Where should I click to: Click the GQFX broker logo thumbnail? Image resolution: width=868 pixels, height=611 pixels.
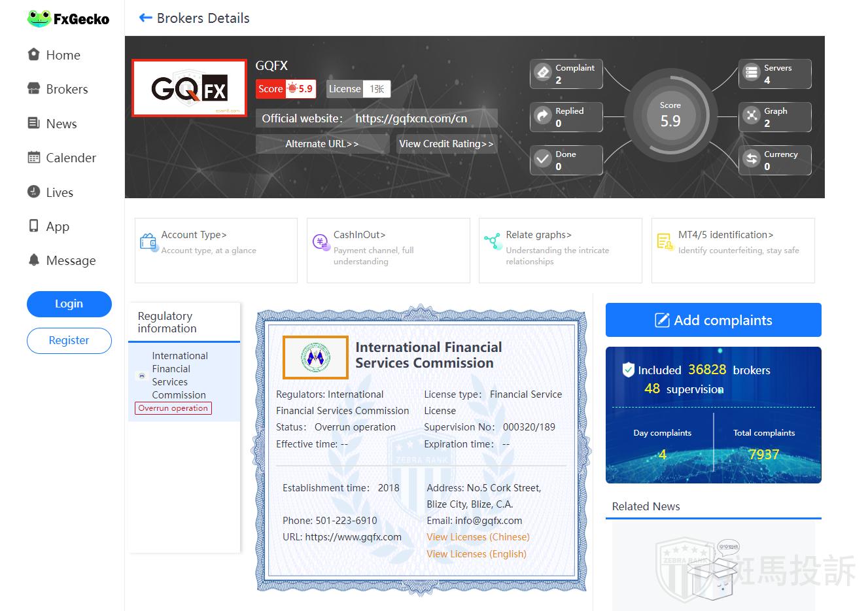tap(189, 88)
